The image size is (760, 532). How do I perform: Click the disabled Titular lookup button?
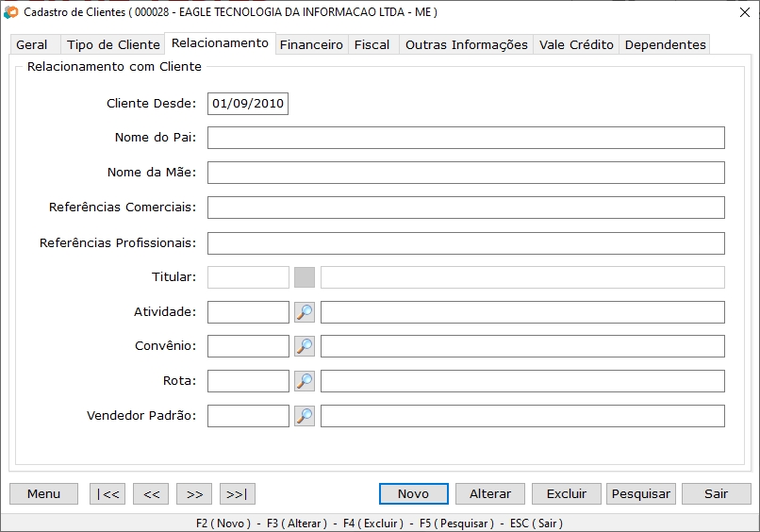pos(305,277)
